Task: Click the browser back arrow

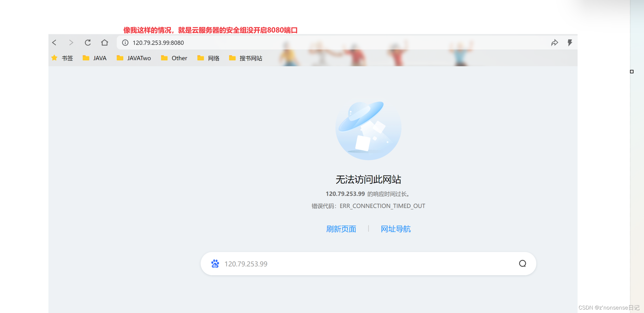Action: [54, 43]
